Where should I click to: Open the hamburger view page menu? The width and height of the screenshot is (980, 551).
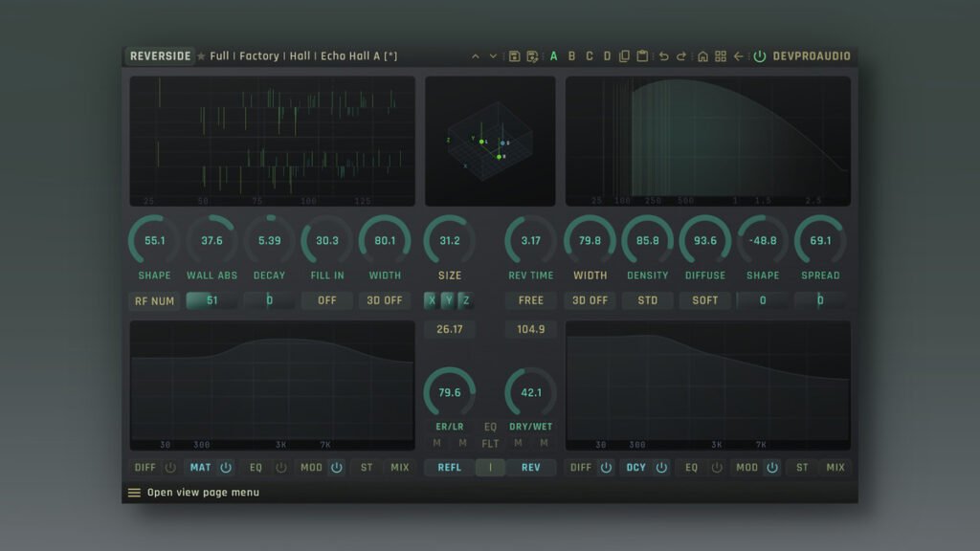click(x=134, y=493)
